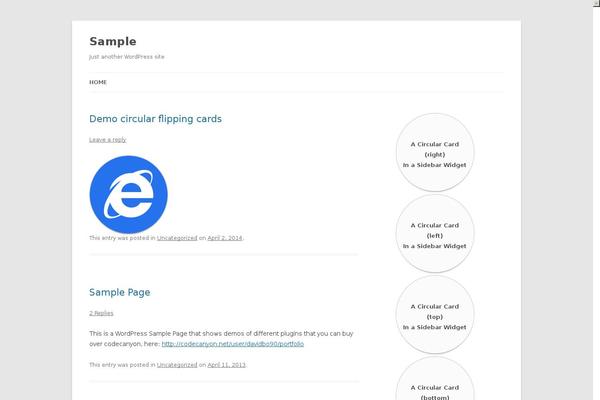Image resolution: width=600 pixels, height=400 pixels.
Task: Open the Sample site title
Action: (113, 41)
